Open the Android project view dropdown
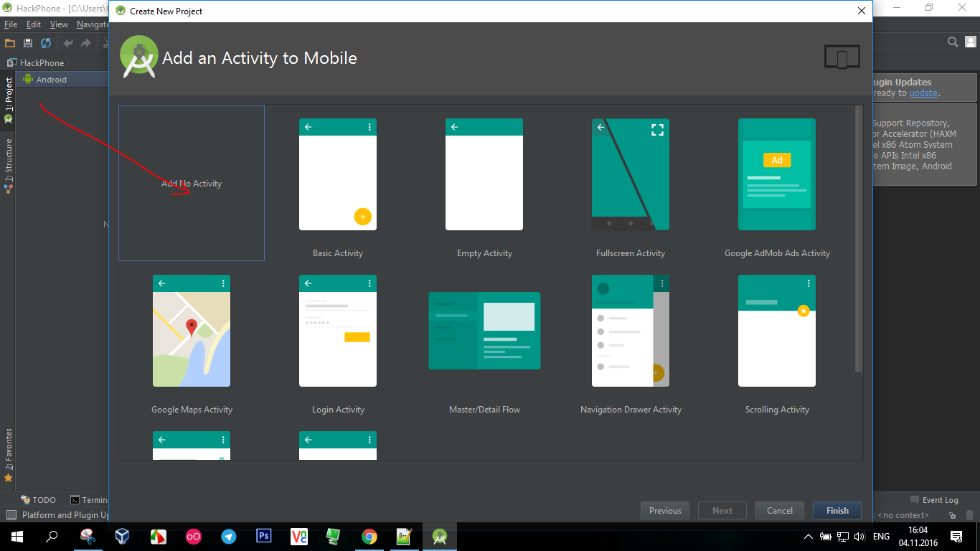Image resolution: width=980 pixels, height=551 pixels. (52, 80)
